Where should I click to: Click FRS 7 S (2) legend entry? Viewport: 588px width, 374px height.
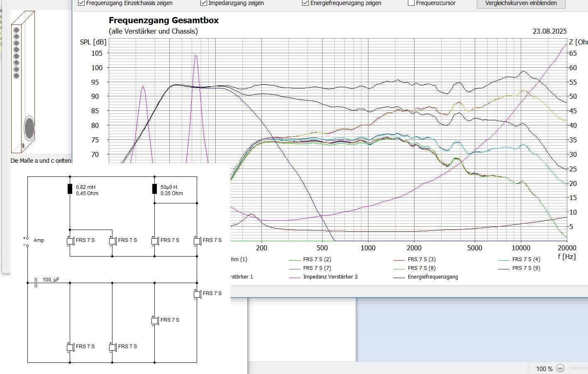click(317, 259)
